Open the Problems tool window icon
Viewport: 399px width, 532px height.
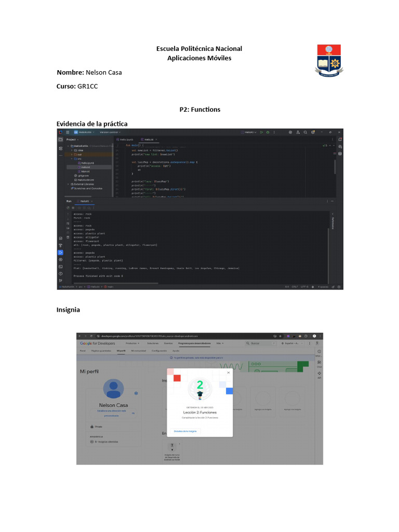click(x=60, y=273)
